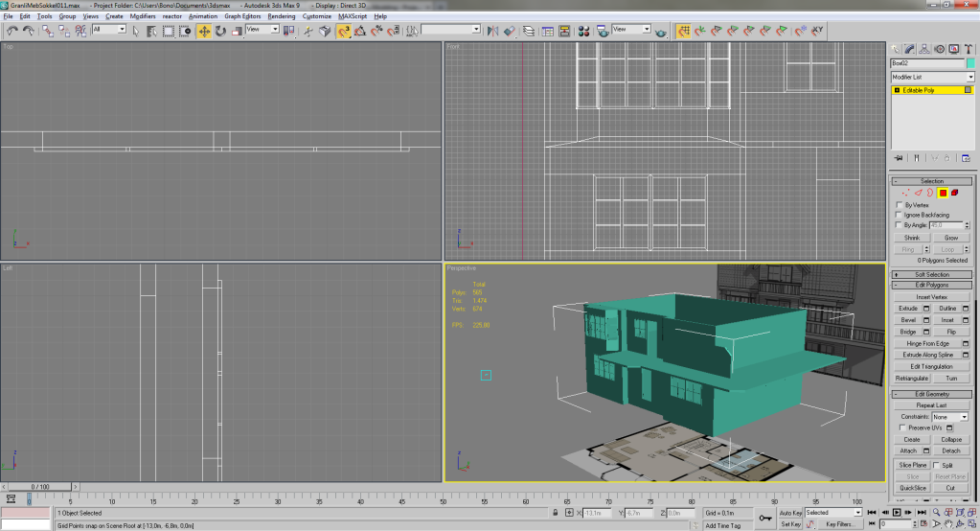Click the Auto Key button

point(790,513)
